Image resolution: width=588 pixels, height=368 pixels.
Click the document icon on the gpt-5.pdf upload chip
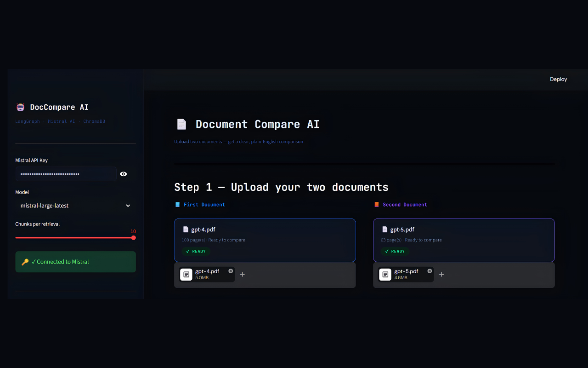(385, 275)
